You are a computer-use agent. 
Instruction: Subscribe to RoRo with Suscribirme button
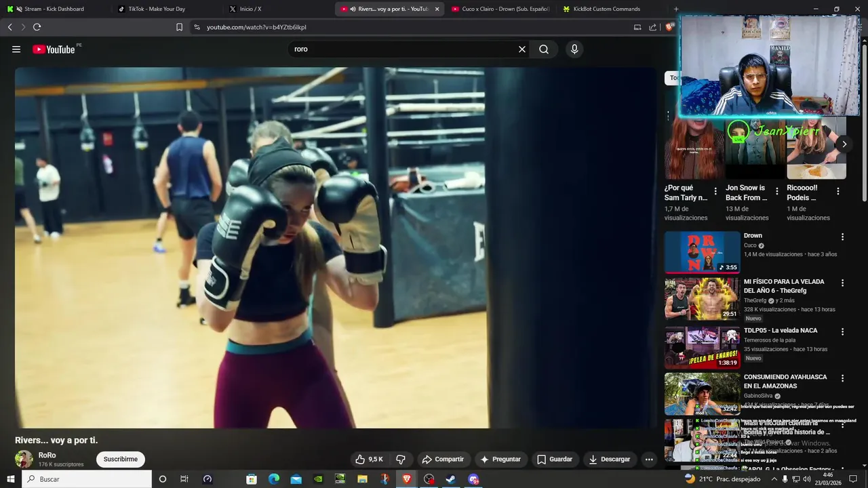pos(121,459)
